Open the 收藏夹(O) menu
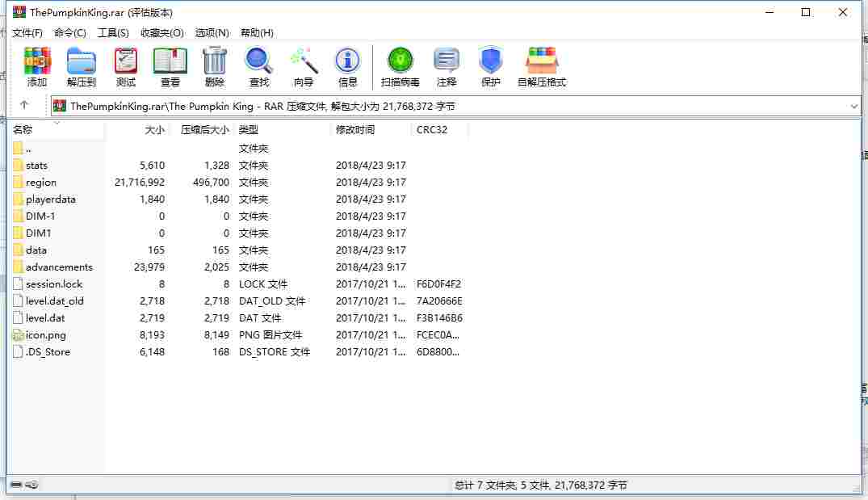Screen dimensions: 868x500 161,32
